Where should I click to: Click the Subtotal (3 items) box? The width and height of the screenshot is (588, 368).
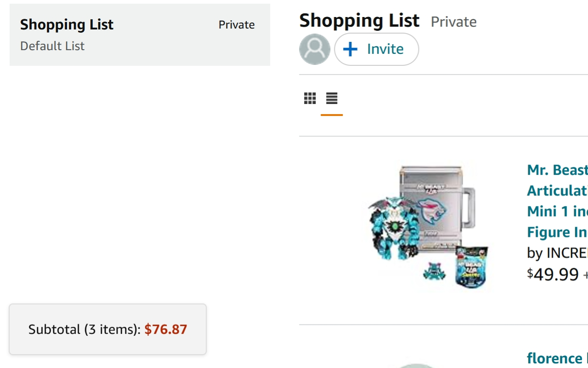click(x=107, y=329)
